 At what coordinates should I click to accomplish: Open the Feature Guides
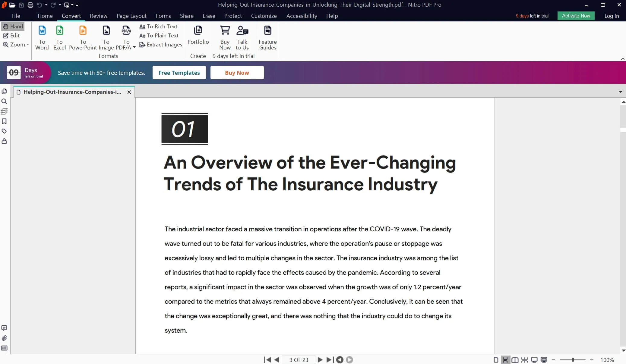click(267, 37)
